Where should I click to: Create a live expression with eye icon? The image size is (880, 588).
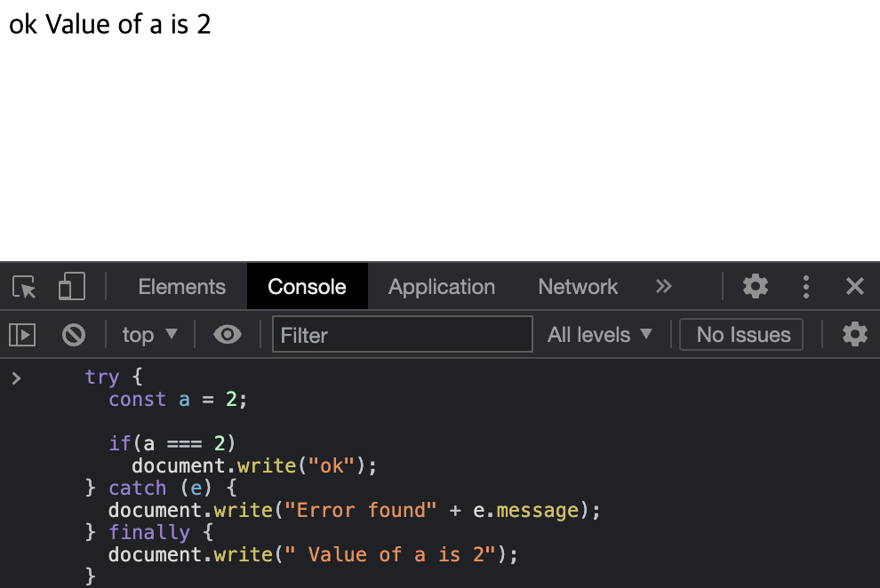coord(228,335)
